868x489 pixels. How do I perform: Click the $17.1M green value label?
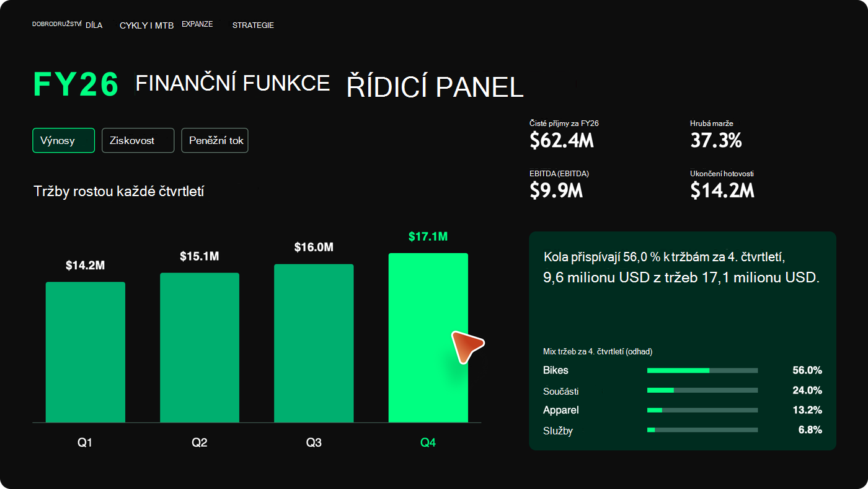point(428,236)
